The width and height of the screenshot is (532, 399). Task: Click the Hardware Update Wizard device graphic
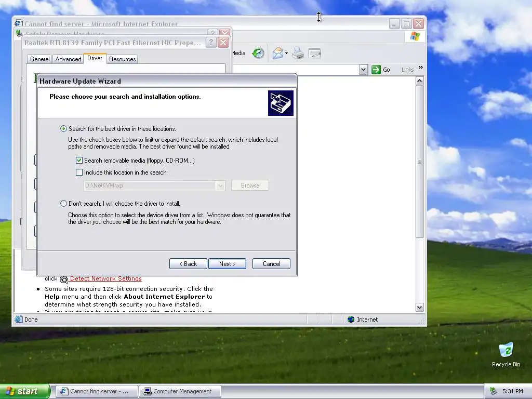click(281, 103)
